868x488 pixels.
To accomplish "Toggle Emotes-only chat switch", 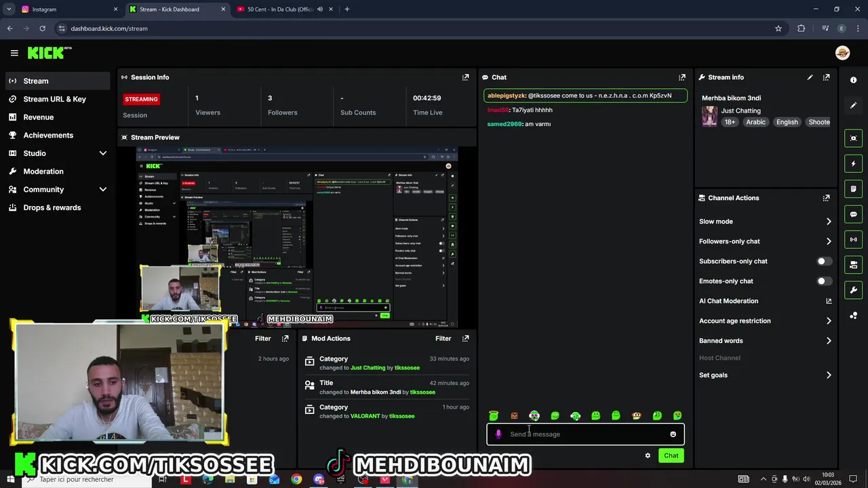I will click(x=824, y=281).
